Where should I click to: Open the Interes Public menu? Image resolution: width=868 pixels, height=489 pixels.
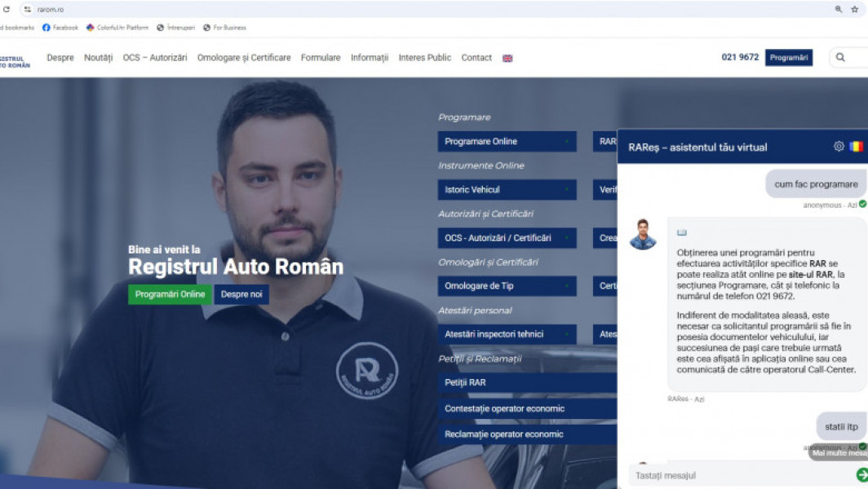(424, 58)
